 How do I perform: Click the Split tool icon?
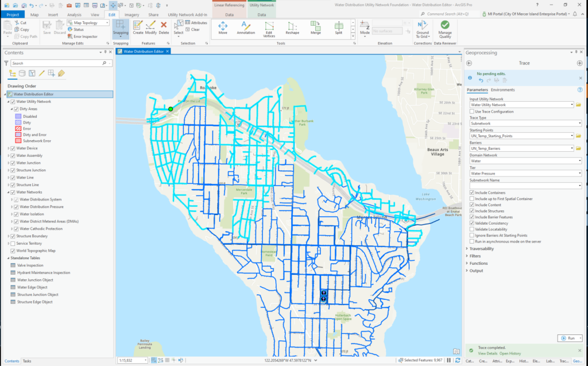[339, 27]
